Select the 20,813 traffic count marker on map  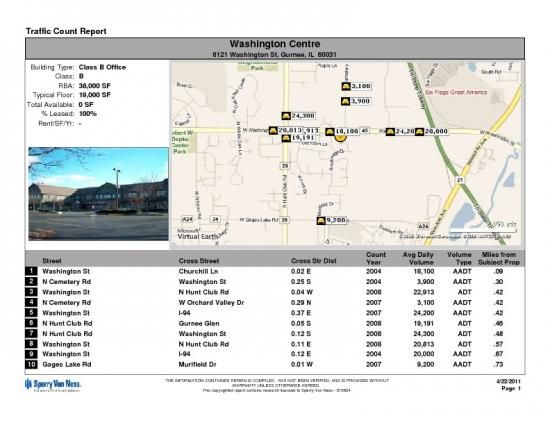(273, 131)
